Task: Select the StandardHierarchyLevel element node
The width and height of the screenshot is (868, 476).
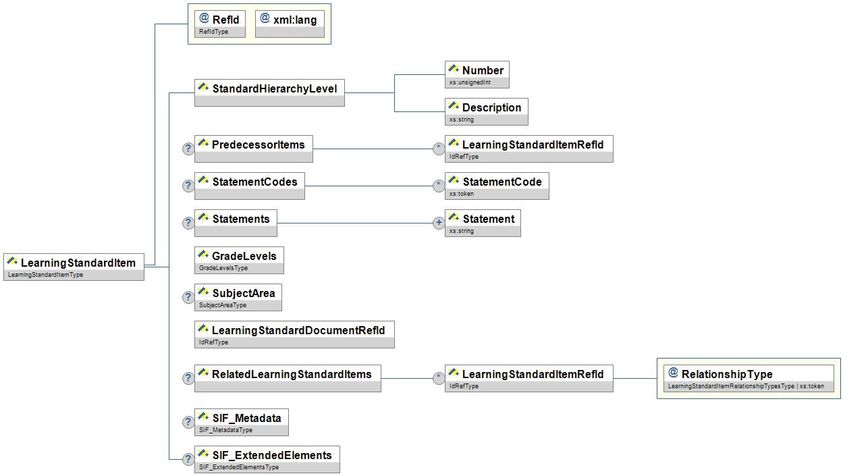Action: pos(269,92)
